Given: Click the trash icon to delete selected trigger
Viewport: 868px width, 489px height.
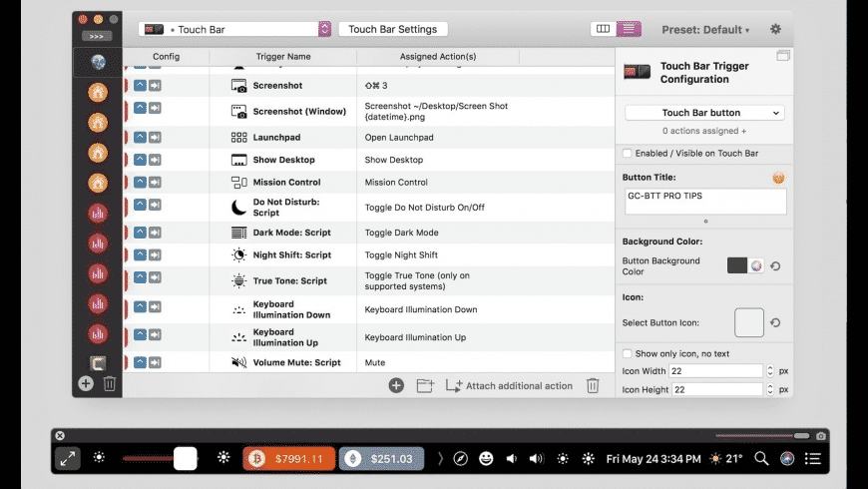Looking at the screenshot, I should 593,385.
